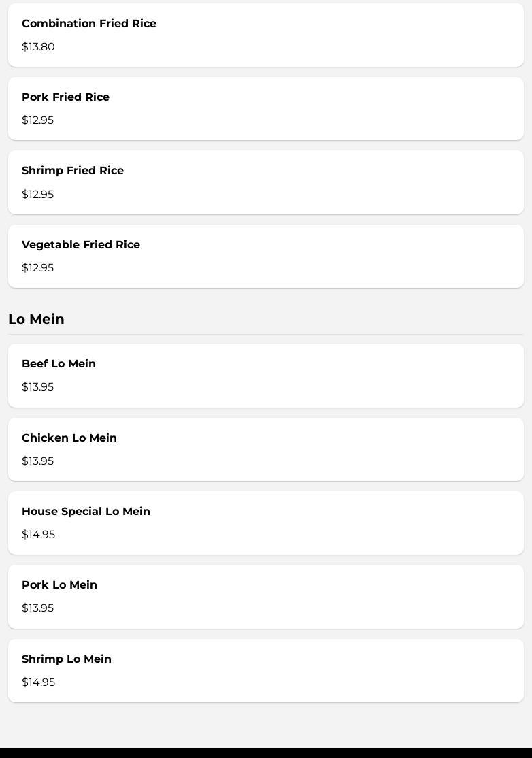
Task: Click the Lo Mein section heading
Action: 36,319
